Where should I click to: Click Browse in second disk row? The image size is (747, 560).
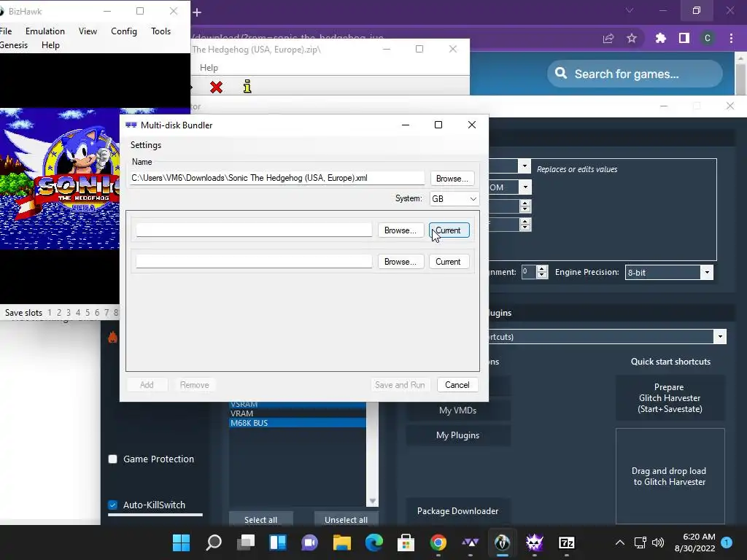click(400, 262)
